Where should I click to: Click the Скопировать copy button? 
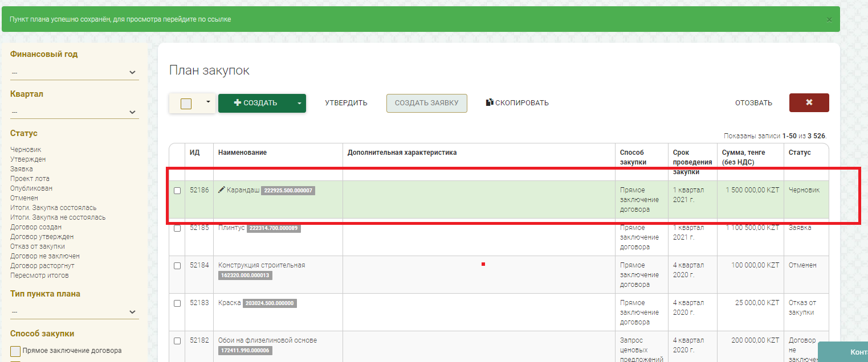pyautogui.click(x=517, y=103)
